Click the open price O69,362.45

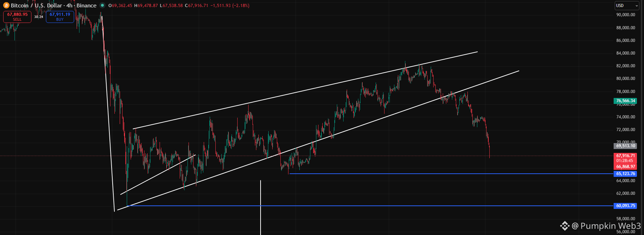pos(120,6)
